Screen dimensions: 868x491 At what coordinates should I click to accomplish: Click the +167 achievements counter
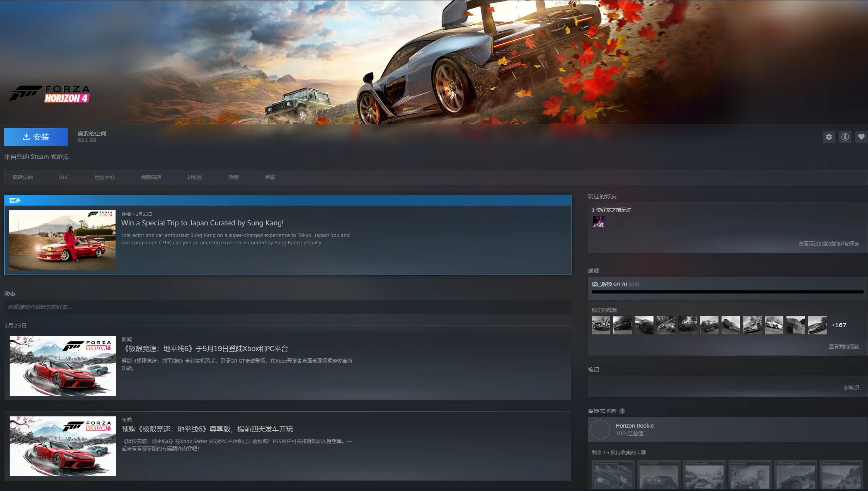tap(839, 325)
